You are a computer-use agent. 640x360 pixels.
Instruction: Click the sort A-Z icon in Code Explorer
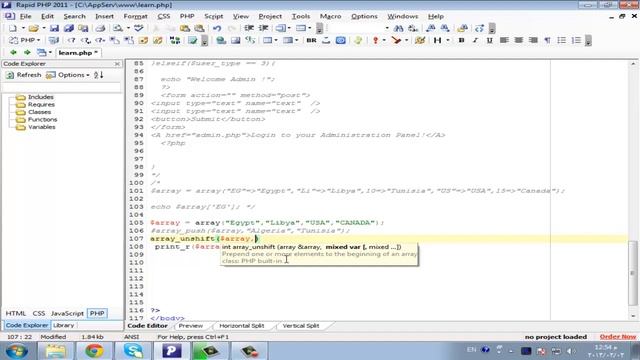[x=98, y=75]
